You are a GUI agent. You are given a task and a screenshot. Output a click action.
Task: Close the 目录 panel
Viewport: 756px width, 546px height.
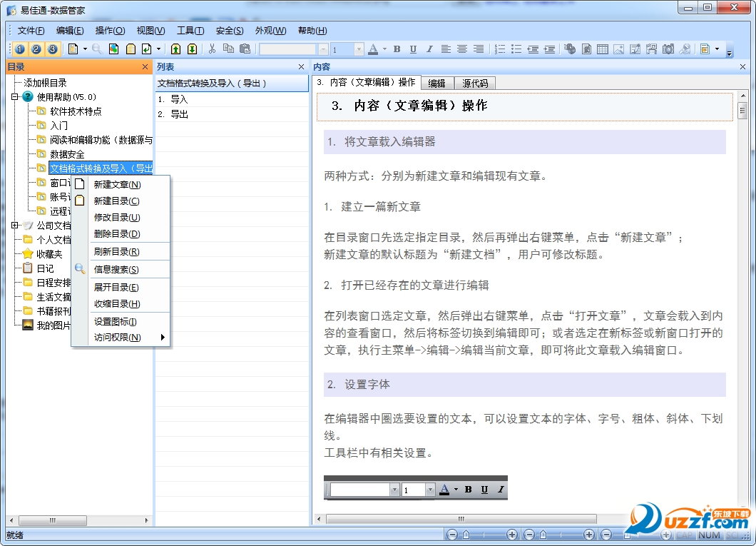coord(145,67)
